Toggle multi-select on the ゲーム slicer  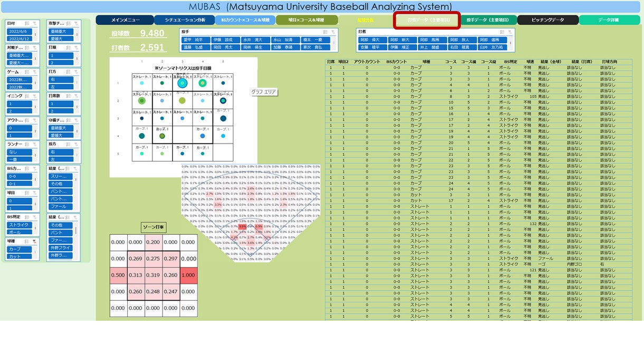coord(27,71)
